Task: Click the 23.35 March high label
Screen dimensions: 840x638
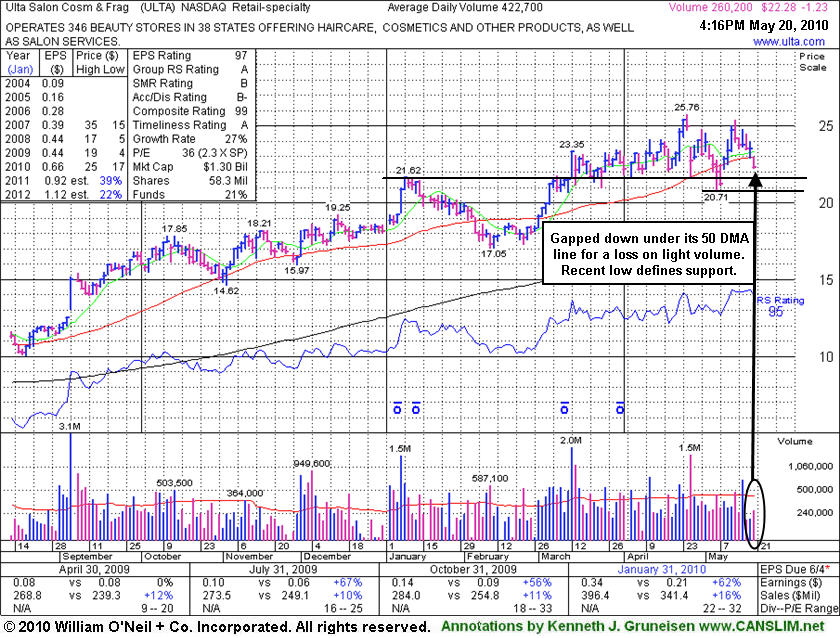Action: click(572, 144)
